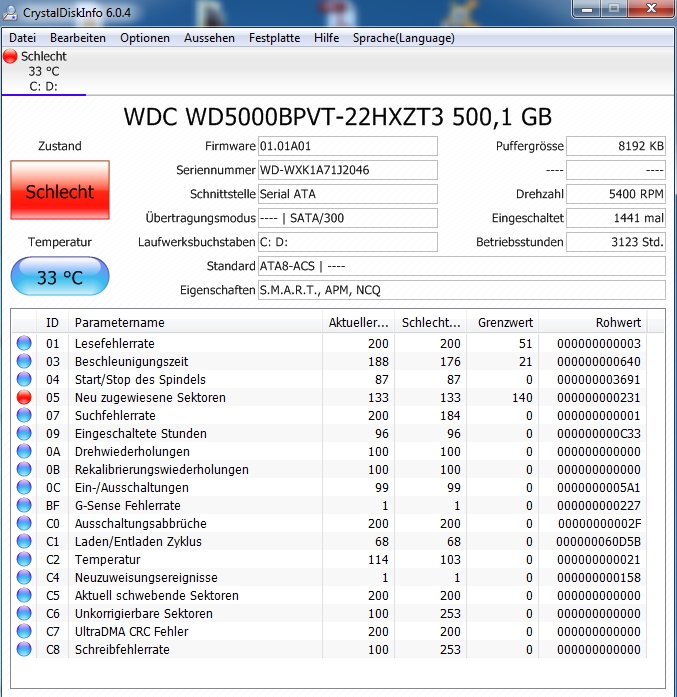677x697 pixels.
Task: Click the red status dot for Neu zugewiesene Sektoren
Action: (x=24, y=397)
